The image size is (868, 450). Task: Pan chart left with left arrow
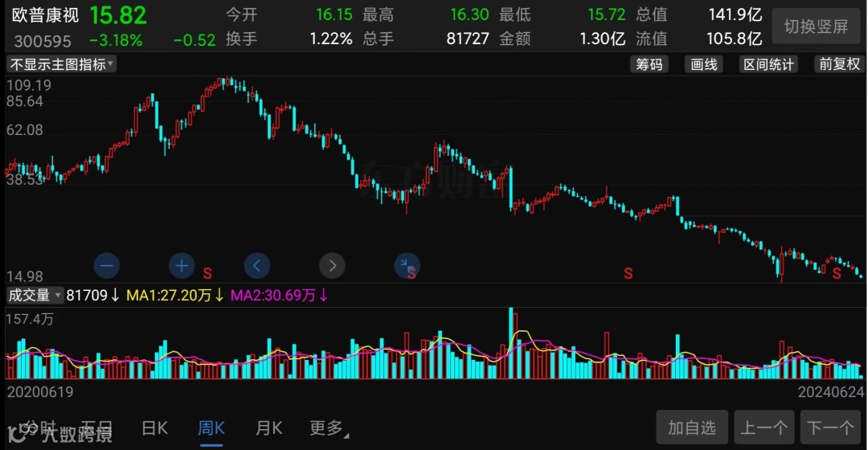257,266
